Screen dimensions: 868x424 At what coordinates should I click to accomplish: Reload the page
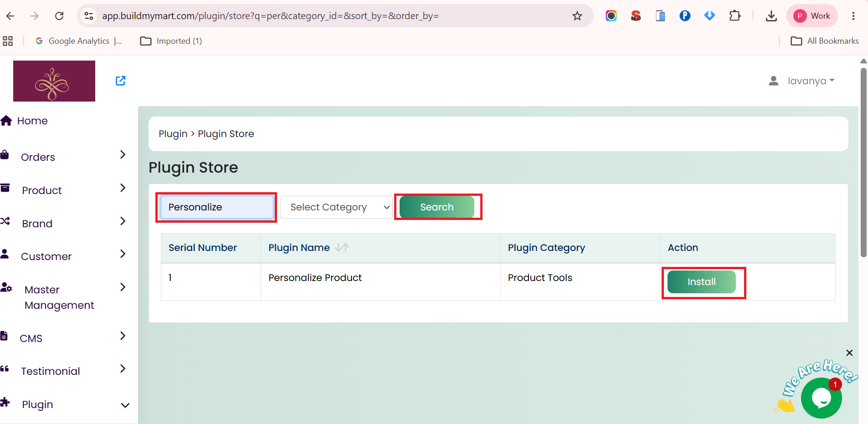pyautogui.click(x=59, y=16)
